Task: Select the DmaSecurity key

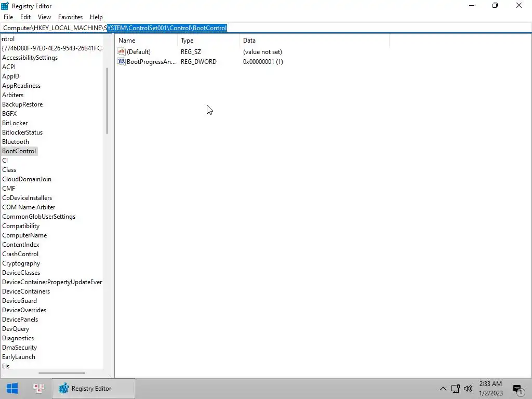Action: pos(19,348)
